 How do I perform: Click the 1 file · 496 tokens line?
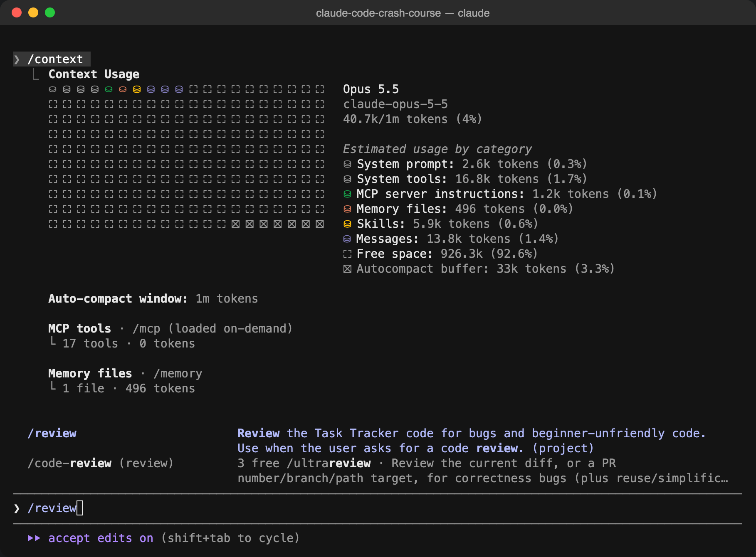(x=128, y=388)
